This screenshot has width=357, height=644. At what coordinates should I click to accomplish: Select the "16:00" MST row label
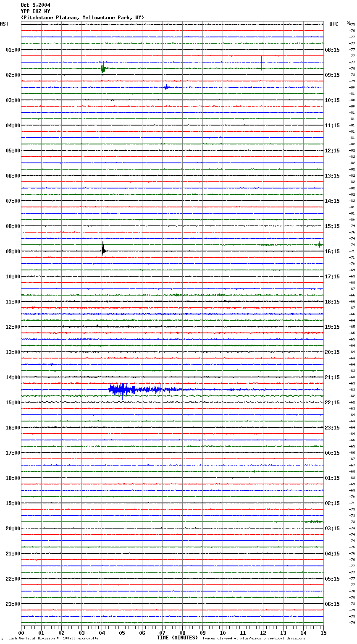point(13,428)
